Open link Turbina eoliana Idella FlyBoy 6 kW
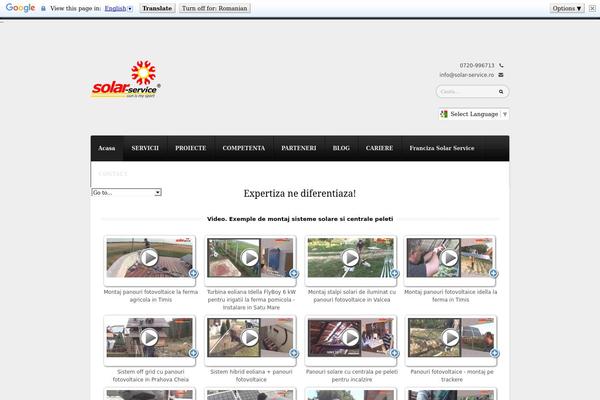 [x=251, y=300]
